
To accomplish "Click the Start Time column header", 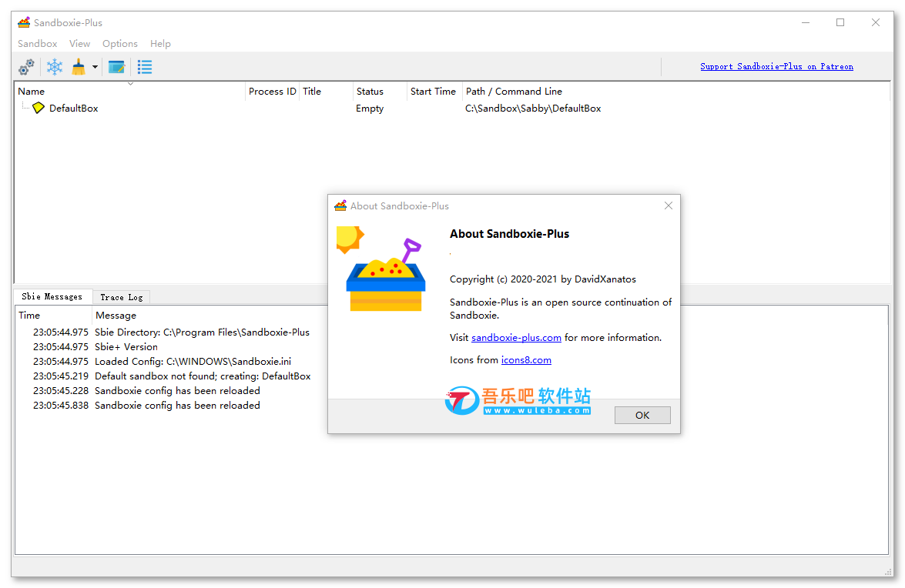I will [x=434, y=91].
